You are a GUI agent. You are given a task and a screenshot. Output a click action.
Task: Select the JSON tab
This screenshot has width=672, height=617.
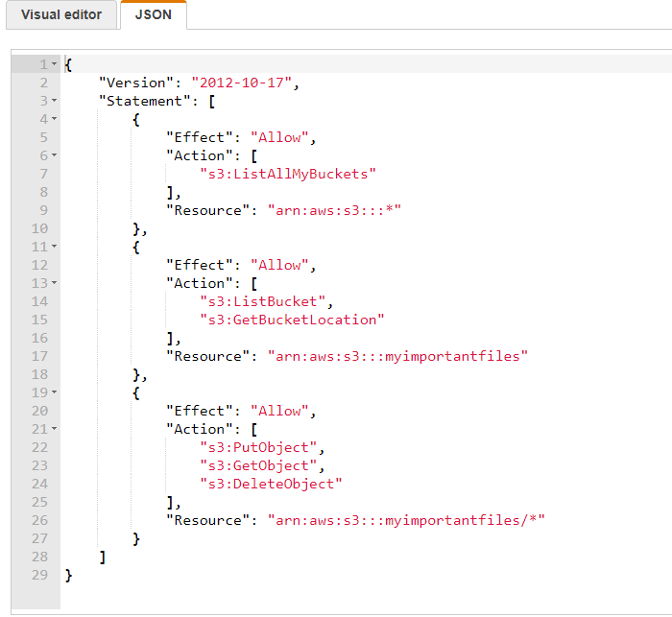pos(154,14)
